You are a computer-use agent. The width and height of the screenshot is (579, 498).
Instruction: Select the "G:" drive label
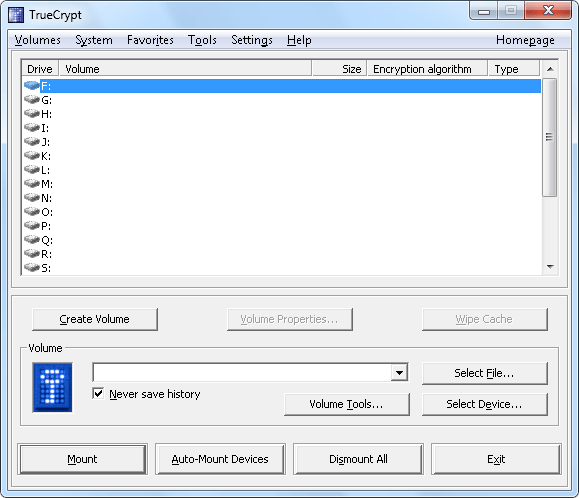point(47,100)
